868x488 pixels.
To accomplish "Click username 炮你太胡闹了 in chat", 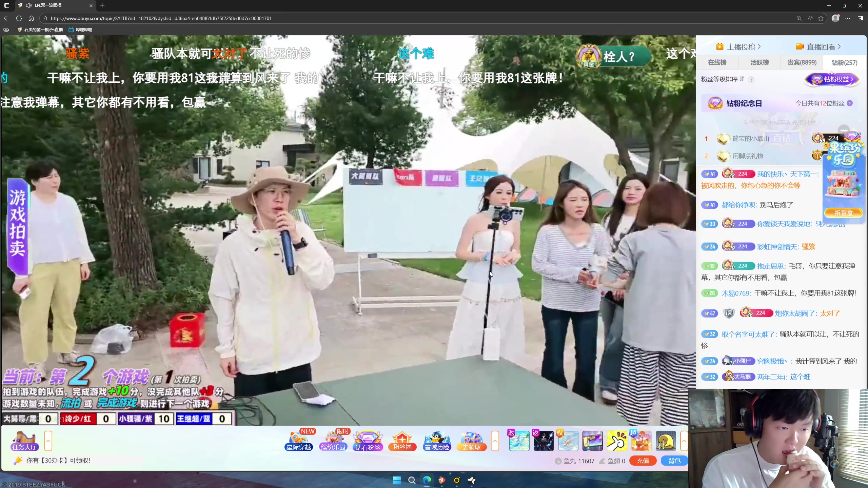I will [795, 313].
